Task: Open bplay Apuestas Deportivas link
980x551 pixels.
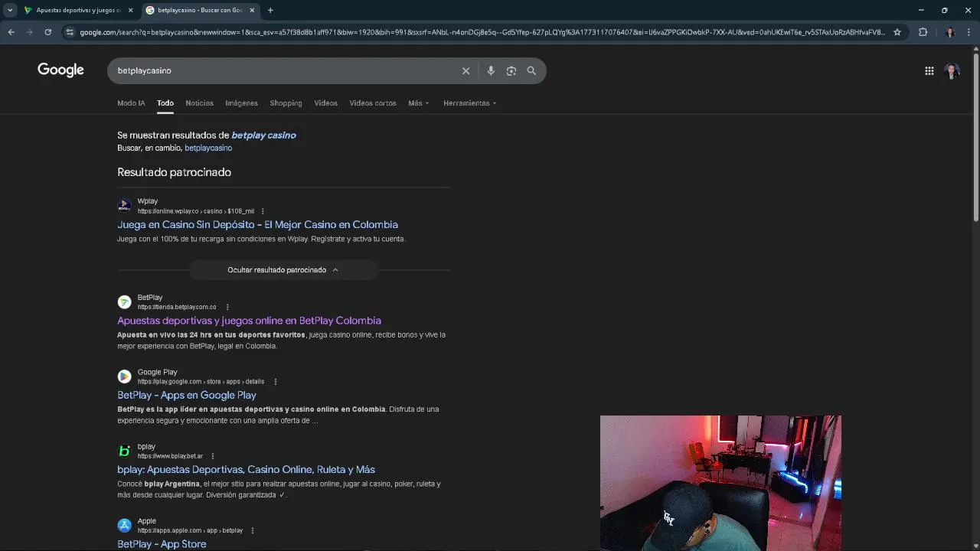Action: 246,469
